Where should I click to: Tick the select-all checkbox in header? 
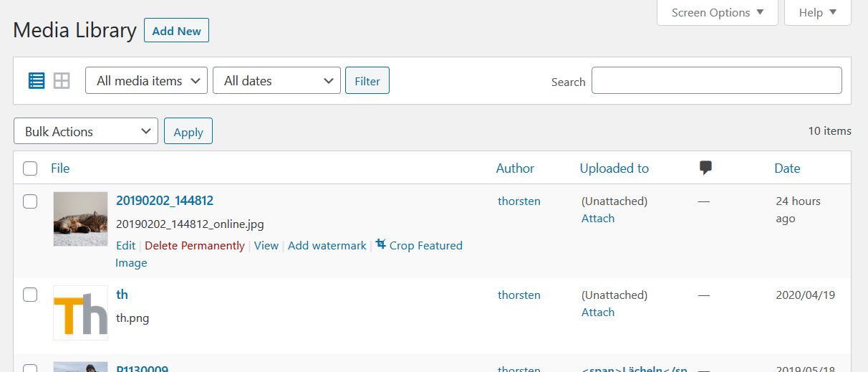click(x=30, y=168)
